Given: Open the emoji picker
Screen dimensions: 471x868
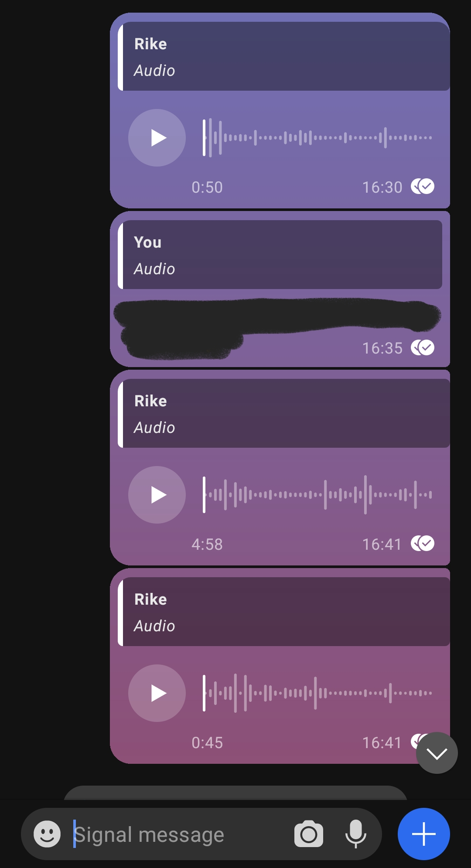Looking at the screenshot, I should point(47,834).
